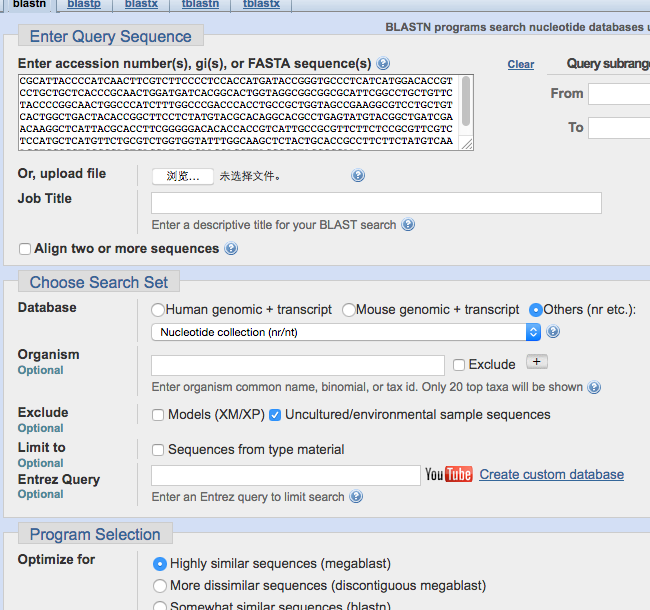Click help icon after Organism hint text
Screen dimensions: 650x610
(594, 387)
